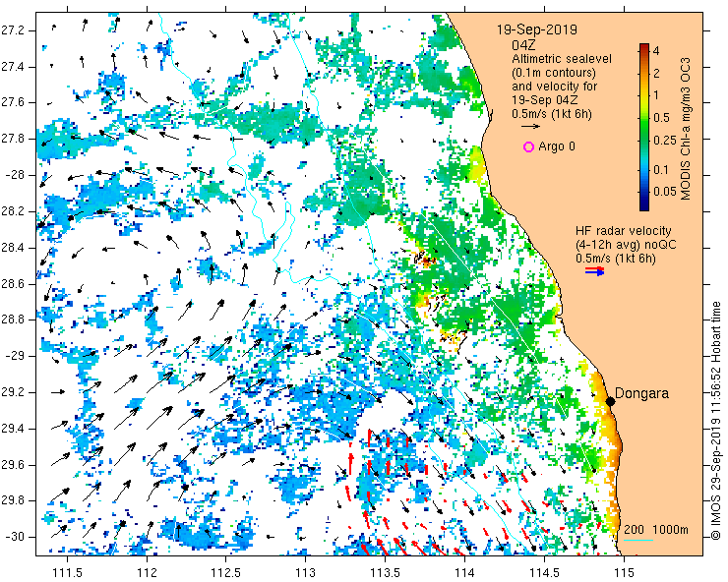Click the longitude axis label 113

[306, 572]
